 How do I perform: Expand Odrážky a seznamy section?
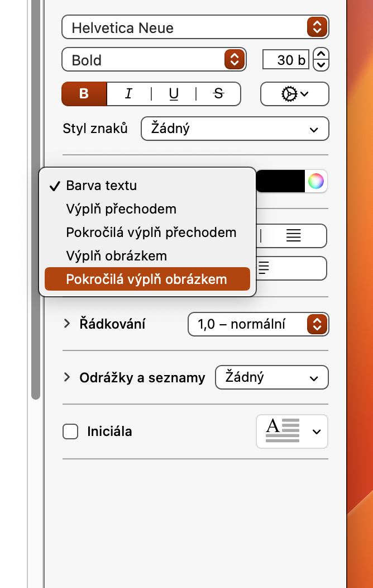67,377
